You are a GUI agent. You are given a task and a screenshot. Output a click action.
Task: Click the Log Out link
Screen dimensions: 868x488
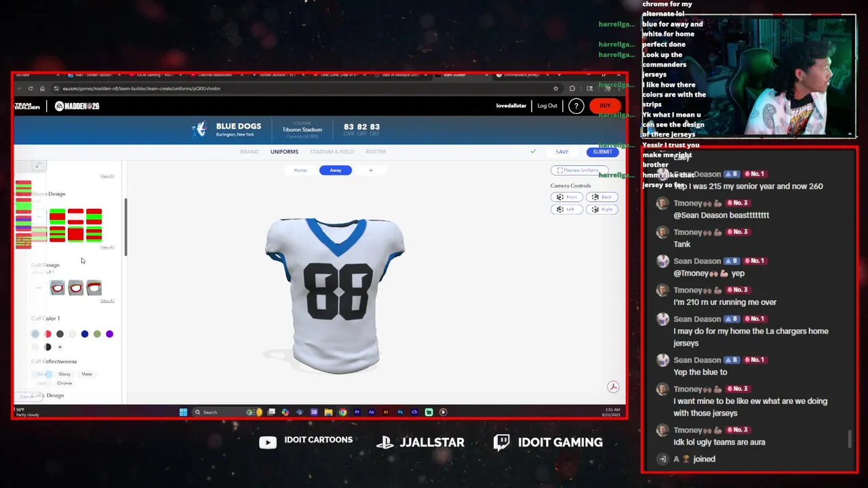click(547, 106)
